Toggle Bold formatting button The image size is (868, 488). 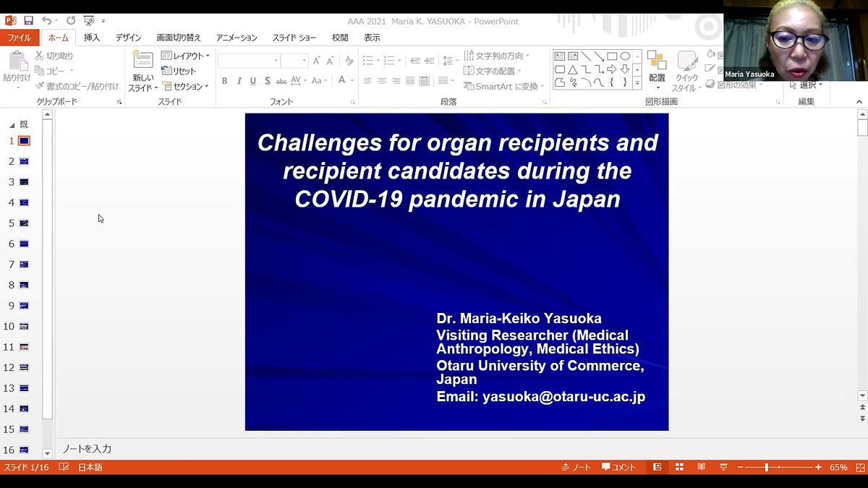point(225,81)
